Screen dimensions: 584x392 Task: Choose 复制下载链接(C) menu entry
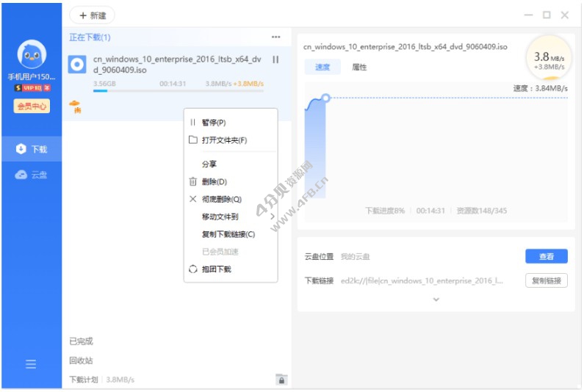coord(228,234)
